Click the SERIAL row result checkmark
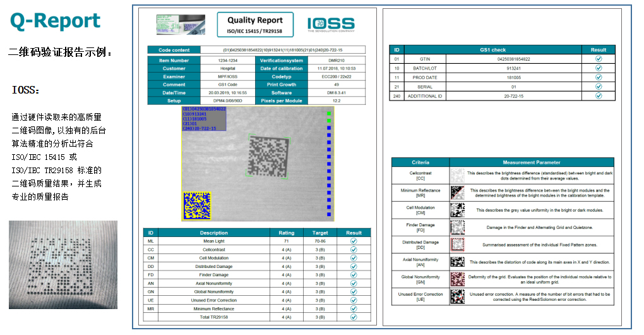This screenshot has width=644, height=335. click(x=599, y=87)
